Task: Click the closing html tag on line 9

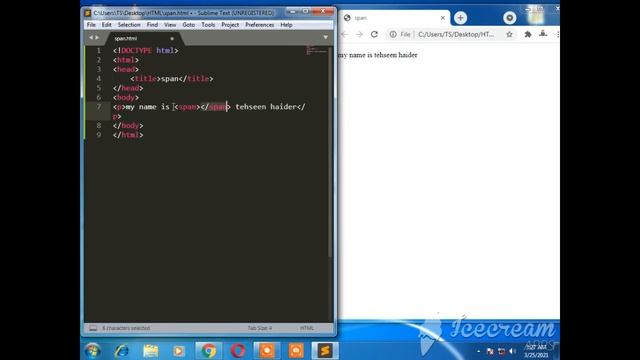Action: [x=128, y=135]
